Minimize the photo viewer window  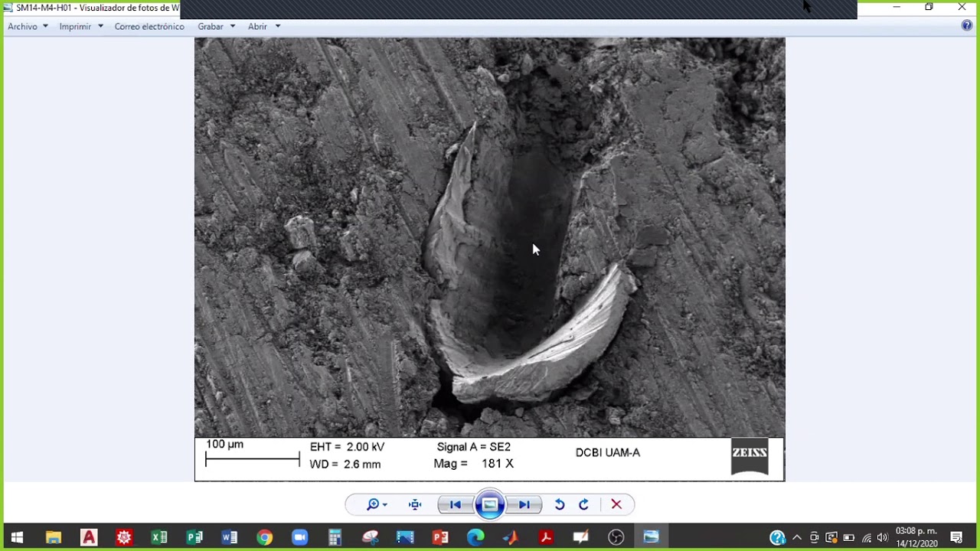[x=897, y=7]
